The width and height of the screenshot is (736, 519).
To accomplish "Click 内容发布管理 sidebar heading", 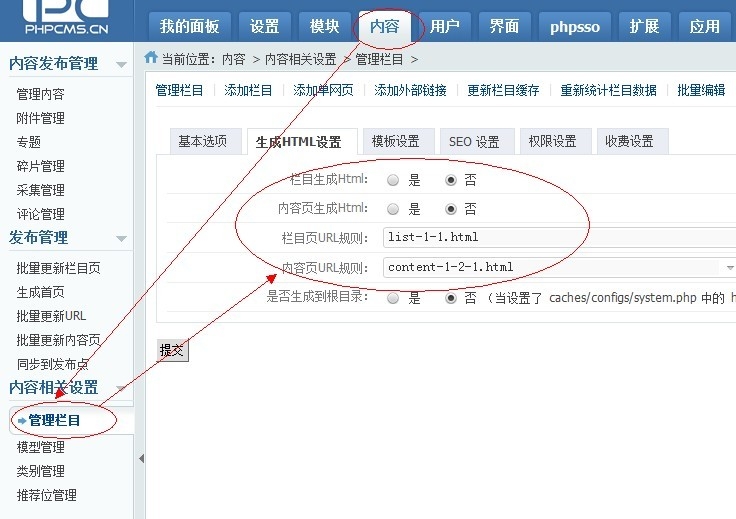I will click(x=54, y=63).
